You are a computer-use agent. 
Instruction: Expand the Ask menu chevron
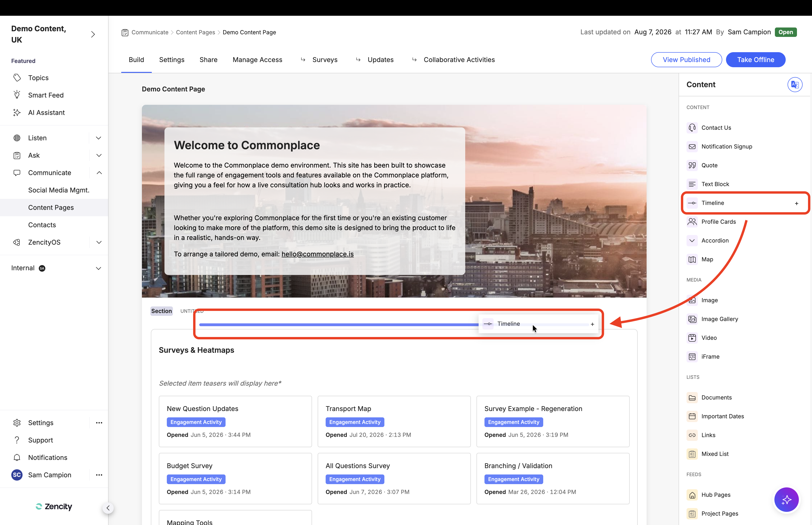(98, 155)
